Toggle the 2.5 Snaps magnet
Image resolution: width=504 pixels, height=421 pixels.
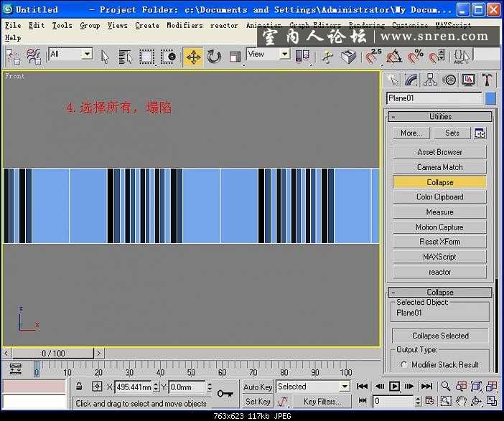[373, 57]
